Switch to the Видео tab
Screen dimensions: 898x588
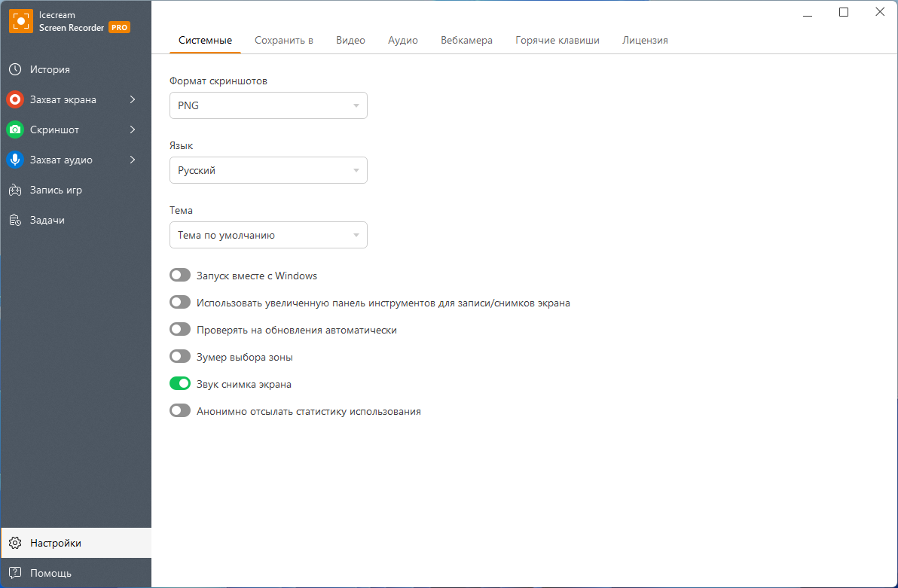point(350,41)
